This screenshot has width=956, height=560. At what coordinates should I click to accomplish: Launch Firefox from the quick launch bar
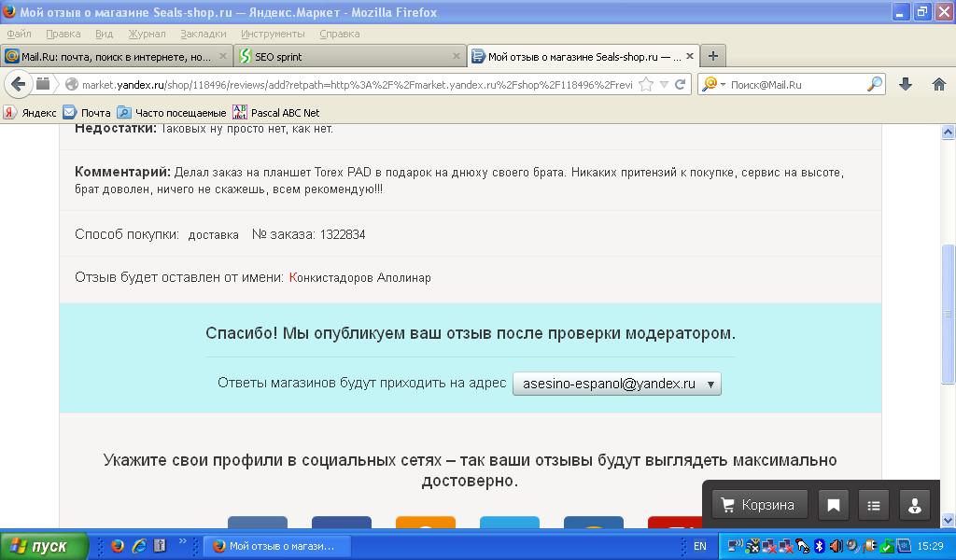[x=118, y=545]
